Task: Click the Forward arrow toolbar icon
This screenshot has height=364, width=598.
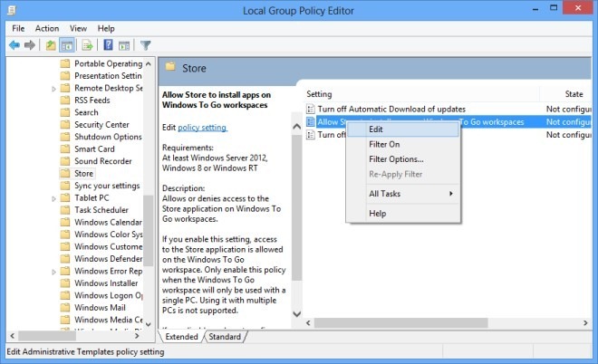Action: [x=29, y=45]
